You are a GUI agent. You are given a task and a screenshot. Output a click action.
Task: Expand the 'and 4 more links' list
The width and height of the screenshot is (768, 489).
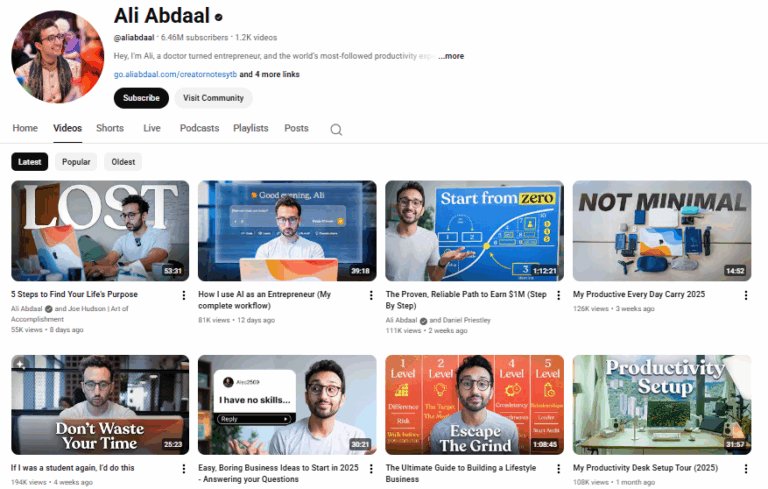pos(269,74)
